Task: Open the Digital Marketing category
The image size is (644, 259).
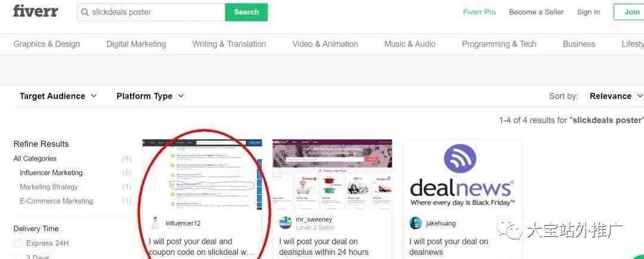Action: click(x=136, y=44)
